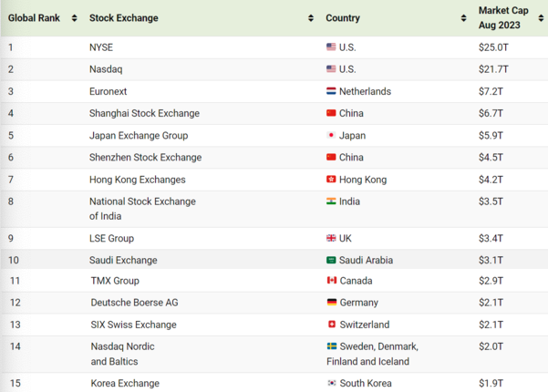Click the $25.0T market cap value
Viewport: 548px width, 392px height.
493,47
